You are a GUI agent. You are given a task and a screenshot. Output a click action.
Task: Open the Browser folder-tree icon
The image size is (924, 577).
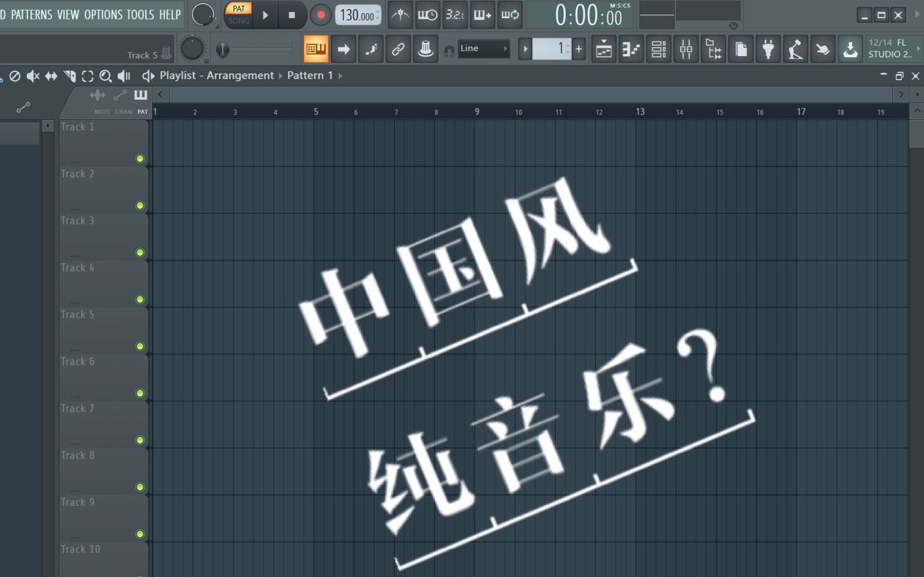[x=713, y=49]
